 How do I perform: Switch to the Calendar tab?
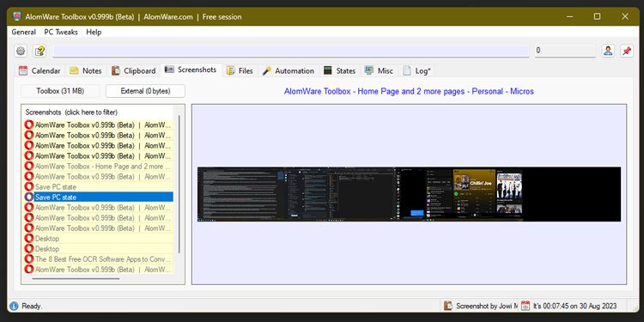(x=39, y=70)
